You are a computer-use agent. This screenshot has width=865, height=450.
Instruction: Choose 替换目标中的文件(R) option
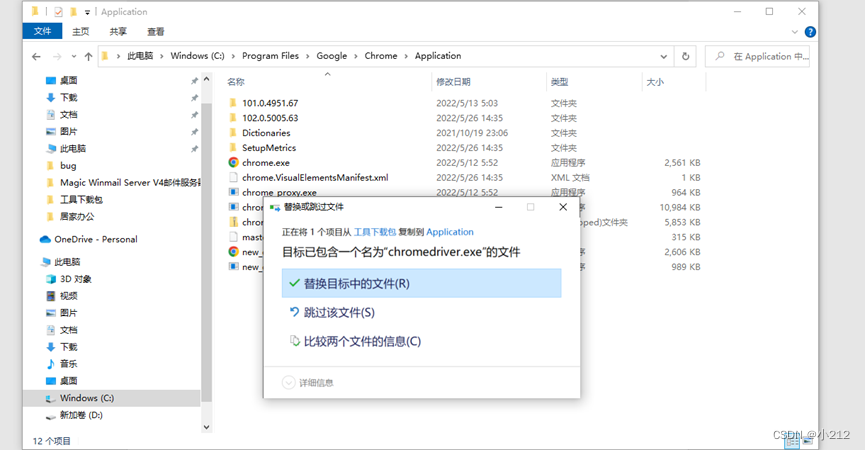421,283
